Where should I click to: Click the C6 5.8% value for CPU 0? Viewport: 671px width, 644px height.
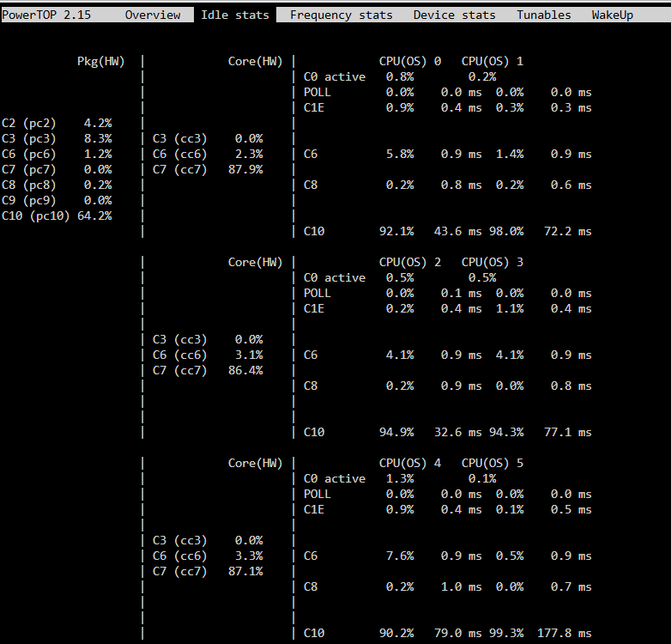[400, 154]
